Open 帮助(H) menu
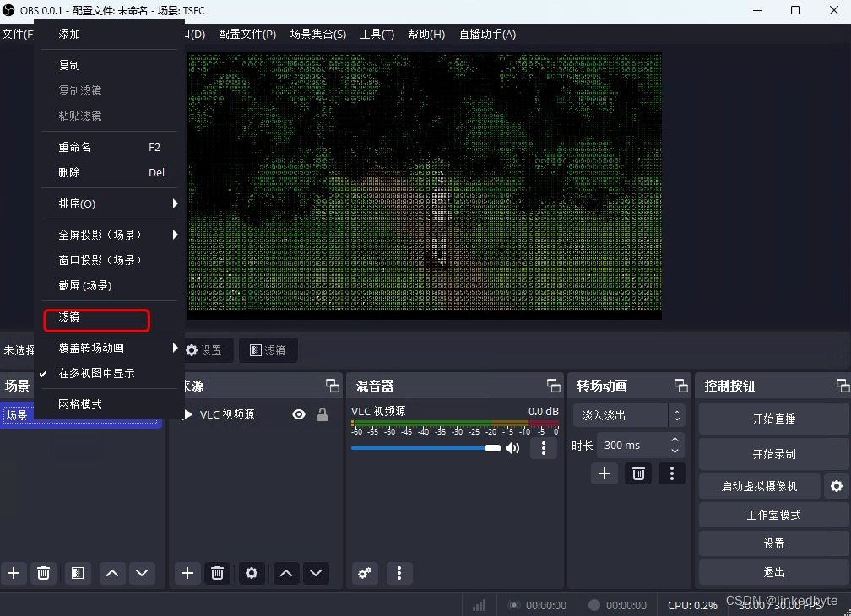The height and width of the screenshot is (616, 851). point(426,34)
